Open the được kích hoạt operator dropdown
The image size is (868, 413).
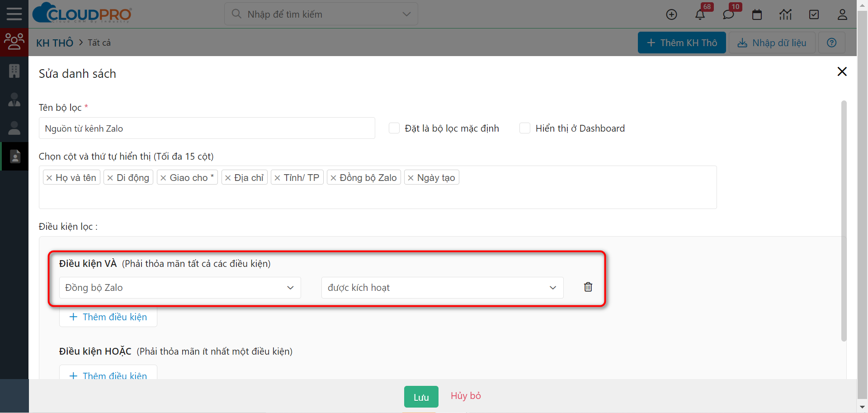click(x=442, y=288)
